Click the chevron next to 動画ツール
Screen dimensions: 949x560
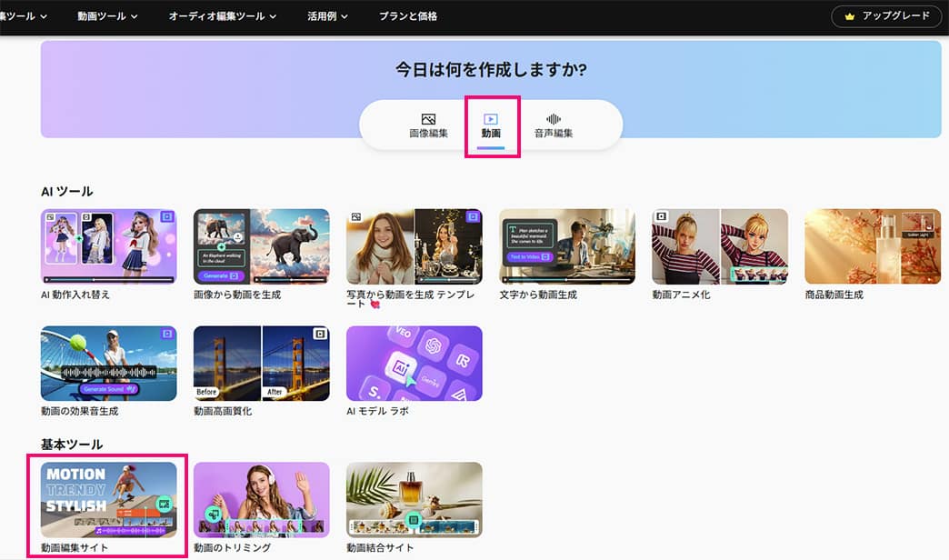(134, 17)
